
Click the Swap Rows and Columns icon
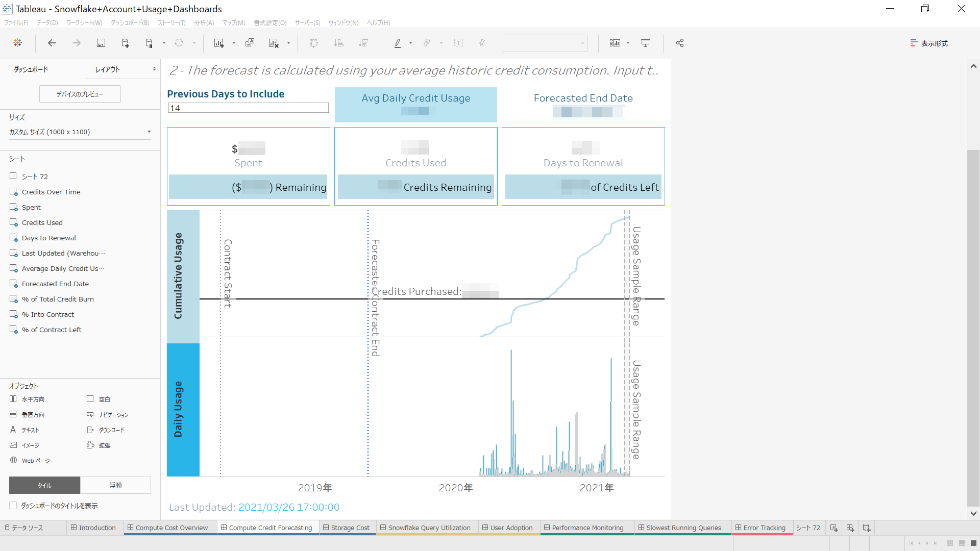314,43
